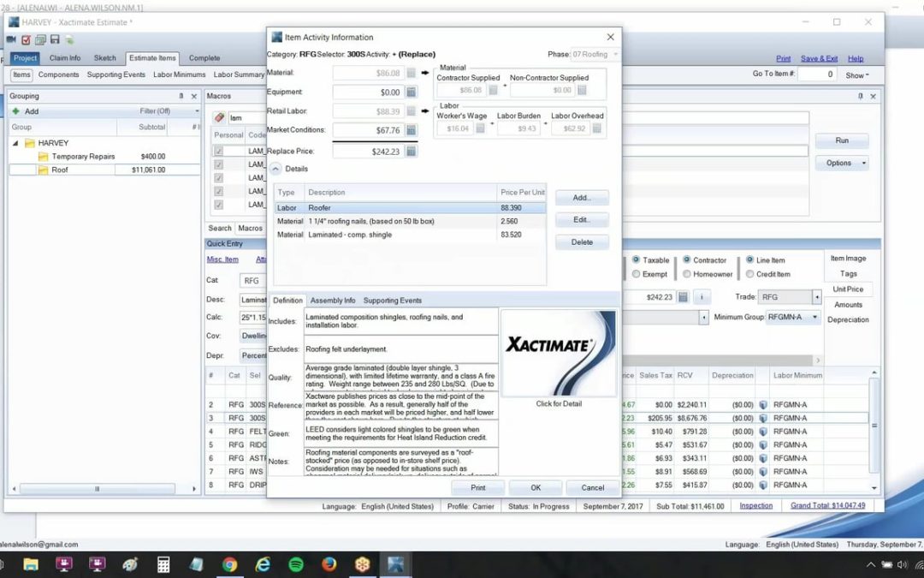Image resolution: width=924 pixels, height=578 pixels.
Task: Open the Components sub-tab
Action: click(x=58, y=74)
